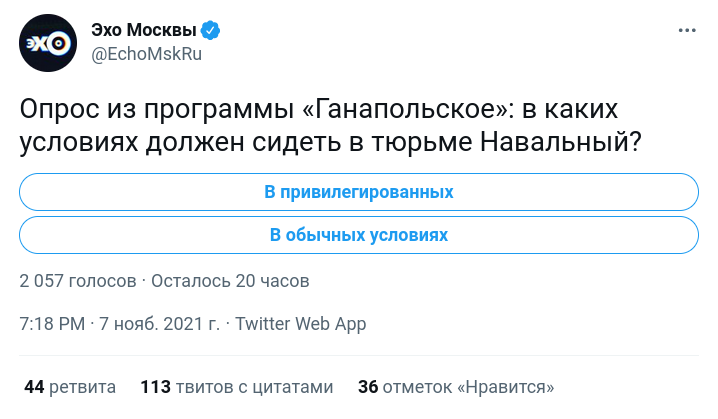Screen dimensions: 718x419
Task: Vote for «В обычных условиях» poll option
Action: pos(359,235)
